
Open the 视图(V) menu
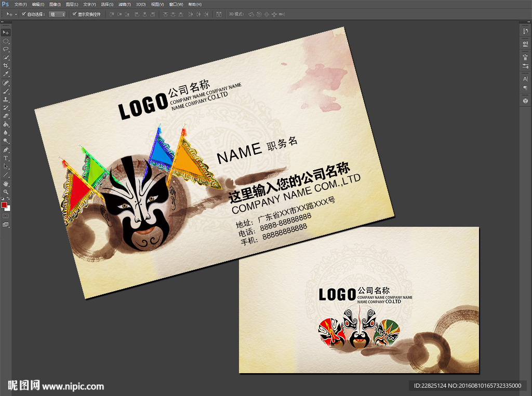pos(157,4)
